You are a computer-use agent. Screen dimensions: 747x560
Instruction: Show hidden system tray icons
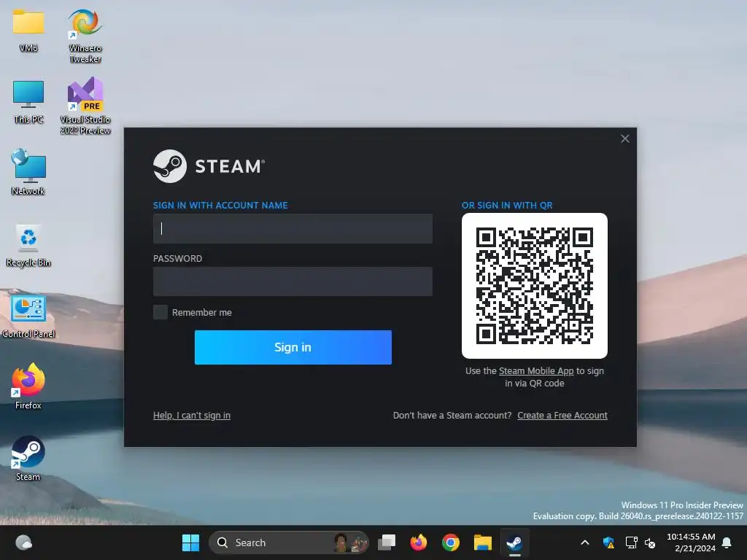585,542
